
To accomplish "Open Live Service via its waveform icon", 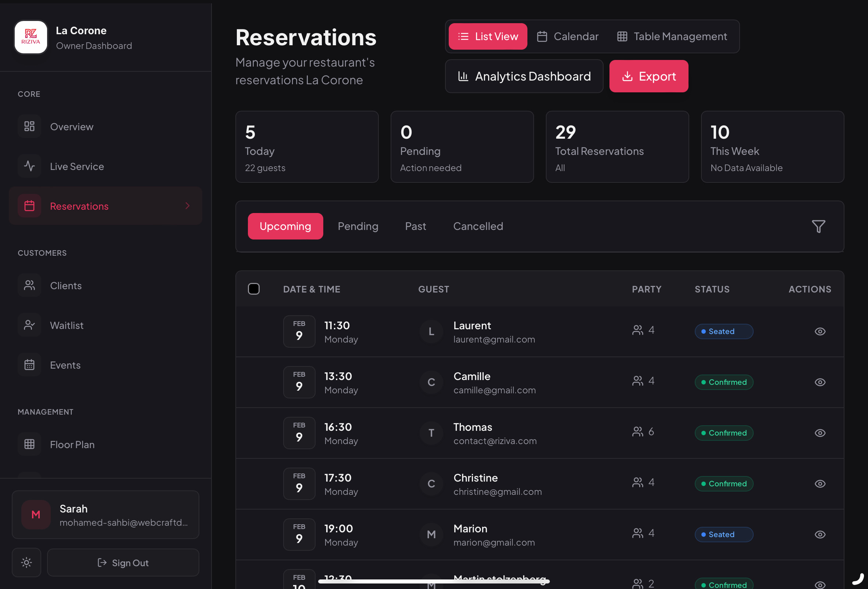I will 29,166.
